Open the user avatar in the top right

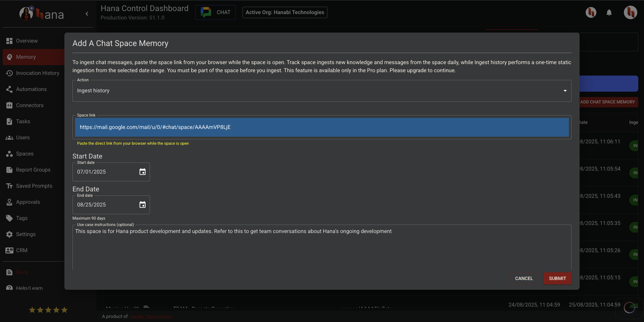(631, 13)
